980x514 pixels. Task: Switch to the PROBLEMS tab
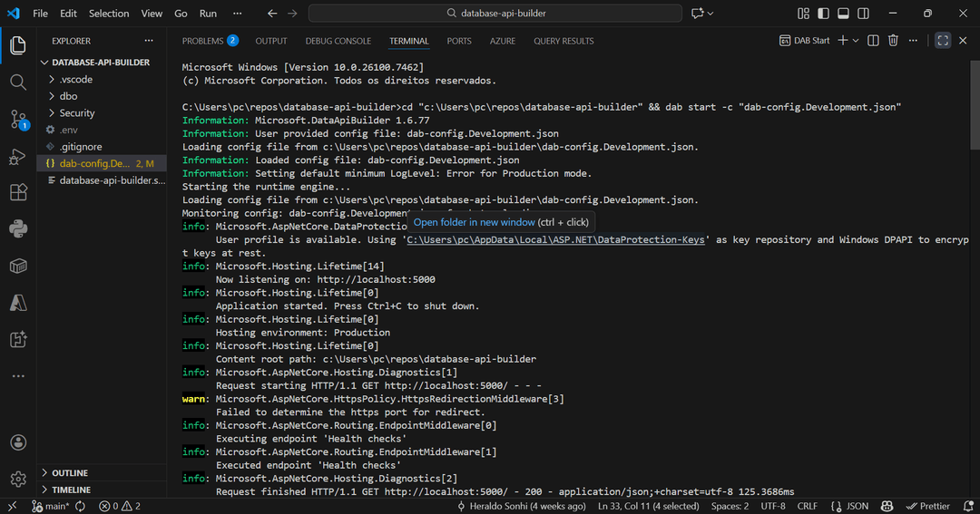point(210,41)
